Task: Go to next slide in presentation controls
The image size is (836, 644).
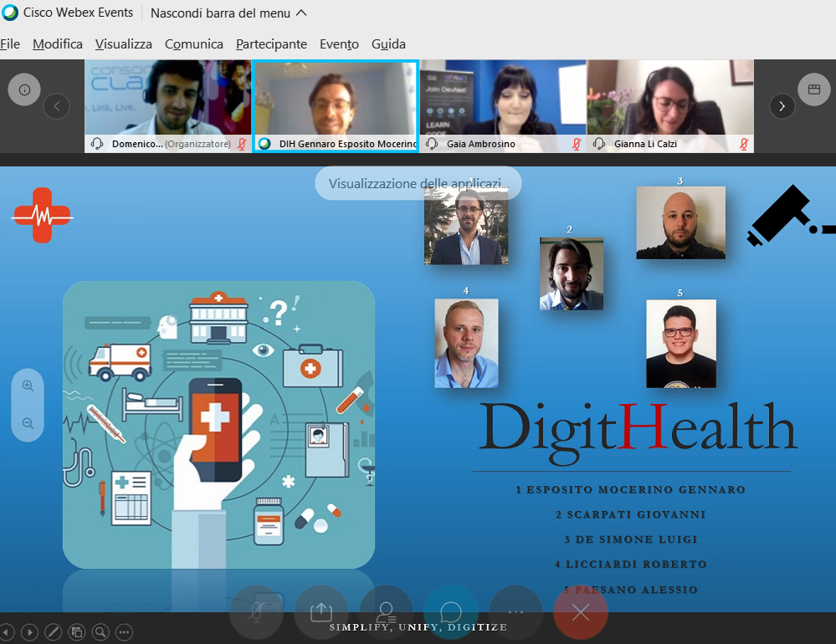Action: (x=28, y=632)
